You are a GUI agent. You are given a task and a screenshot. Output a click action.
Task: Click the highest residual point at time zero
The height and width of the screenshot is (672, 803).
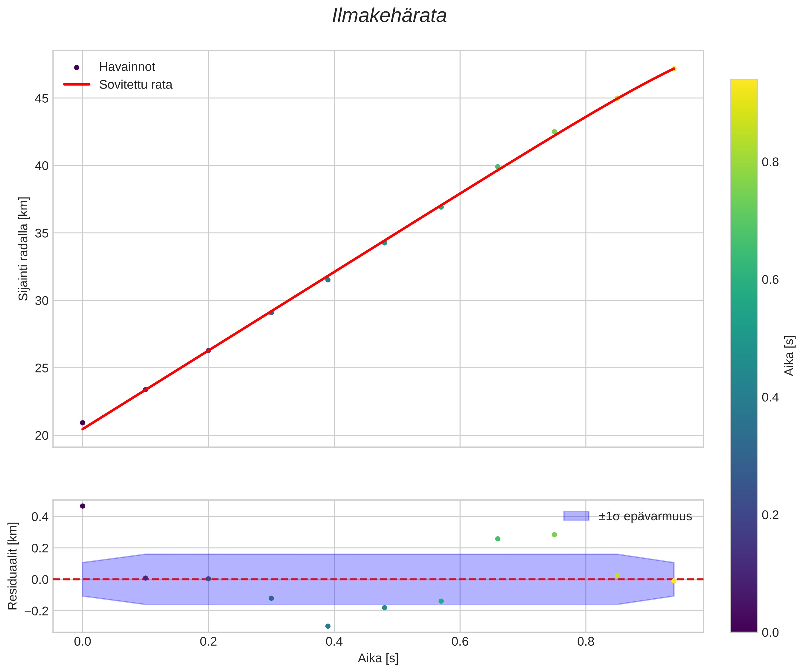(x=83, y=506)
